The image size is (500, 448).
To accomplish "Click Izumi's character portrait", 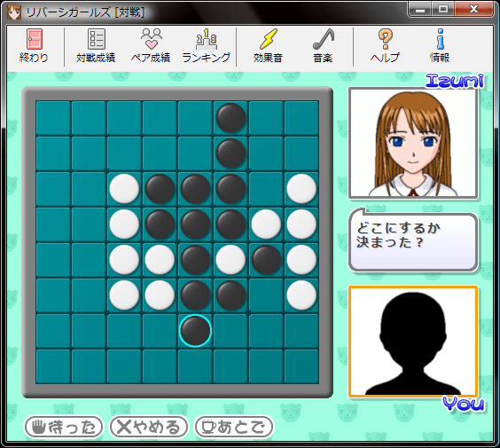I will (x=413, y=143).
